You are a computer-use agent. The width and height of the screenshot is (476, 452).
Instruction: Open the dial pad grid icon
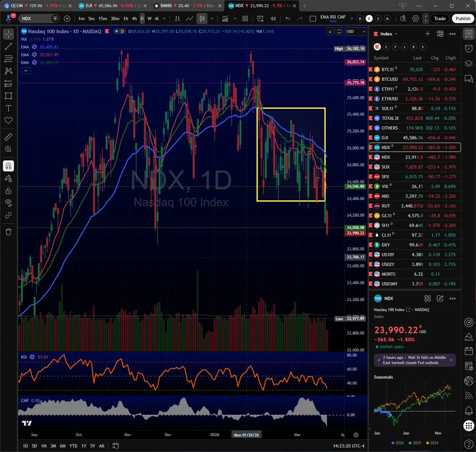[468, 425]
